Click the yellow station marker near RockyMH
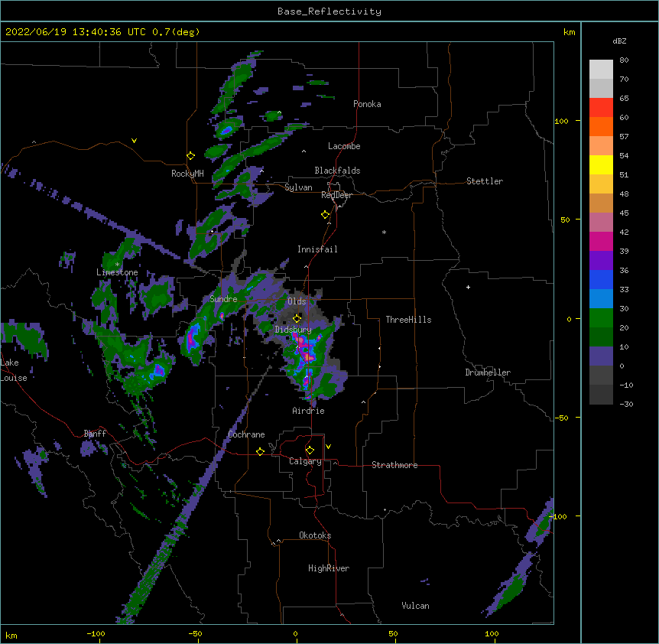 [190, 156]
